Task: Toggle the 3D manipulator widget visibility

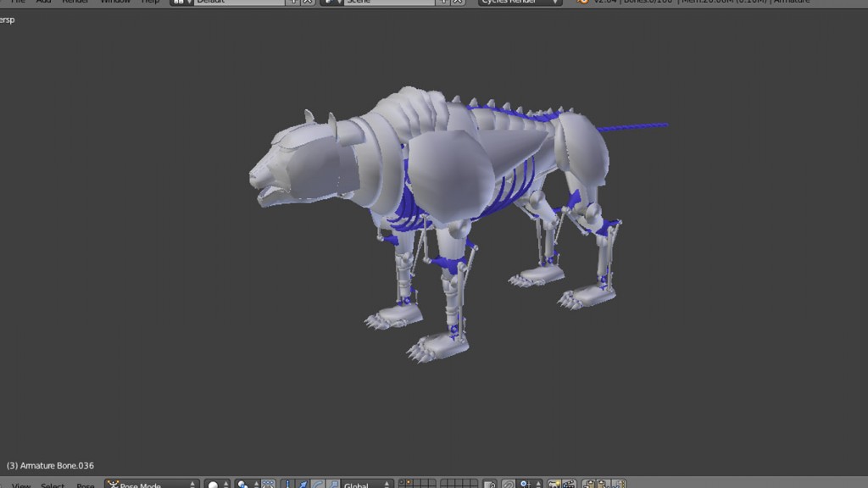Action: [x=288, y=483]
